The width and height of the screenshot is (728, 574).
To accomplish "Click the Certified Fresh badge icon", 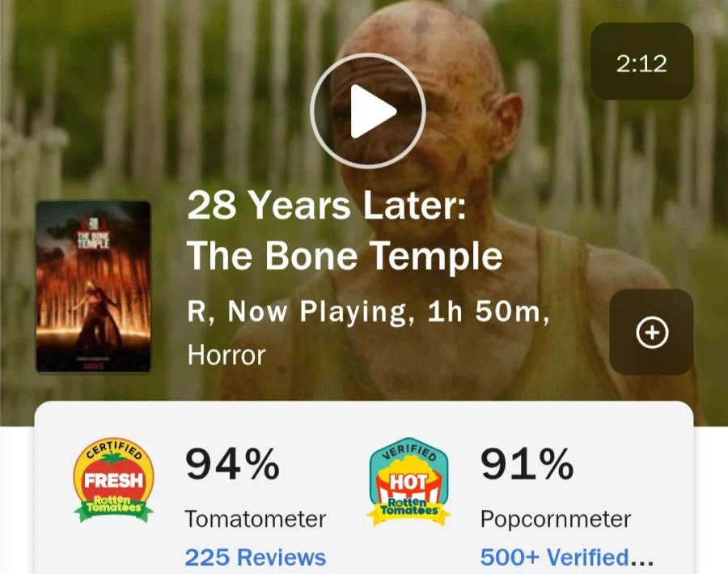I will click(114, 481).
